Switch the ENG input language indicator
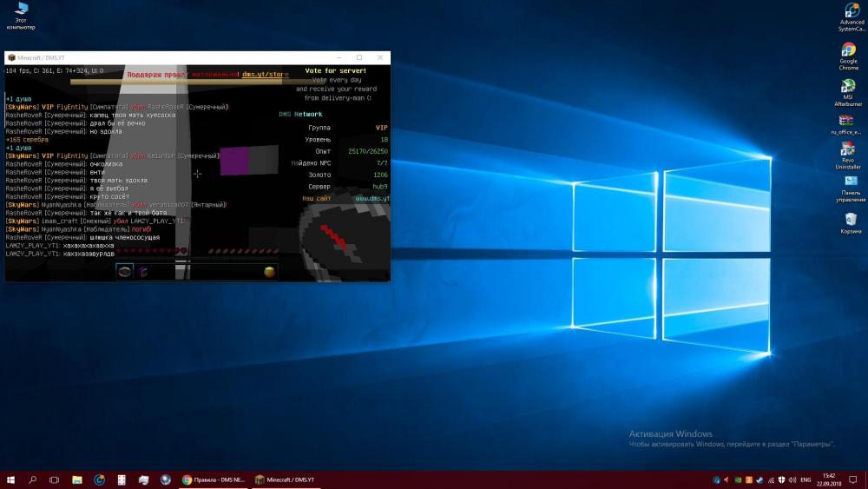The image size is (868, 489). tap(806, 479)
